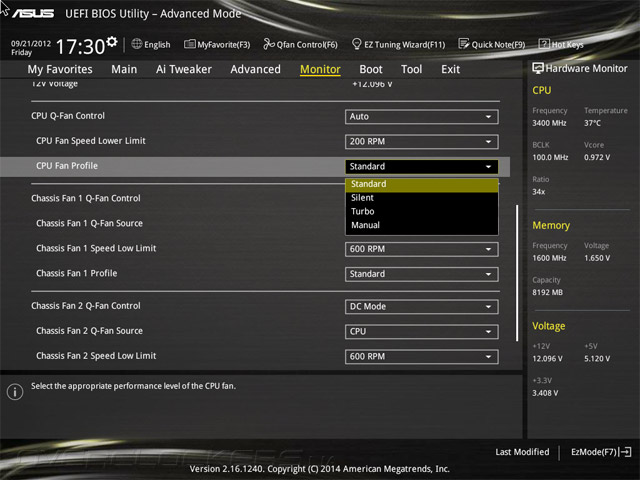Viewport: 640px width, 480px height.
Task: Open the Chassis Fan 2 Q-Fan Source dropdown
Action: [421, 332]
